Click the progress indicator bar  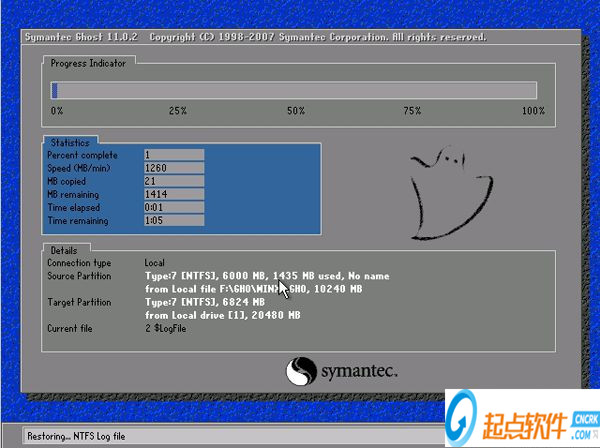(x=293, y=90)
